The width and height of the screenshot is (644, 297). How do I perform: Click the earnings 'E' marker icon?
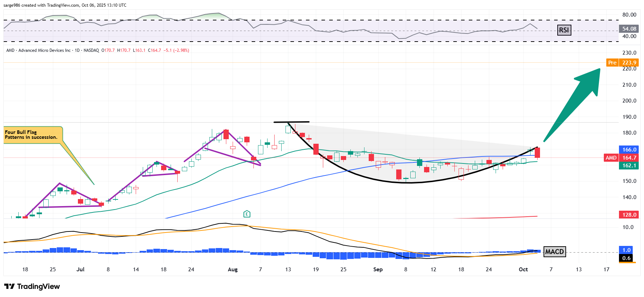click(x=247, y=214)
